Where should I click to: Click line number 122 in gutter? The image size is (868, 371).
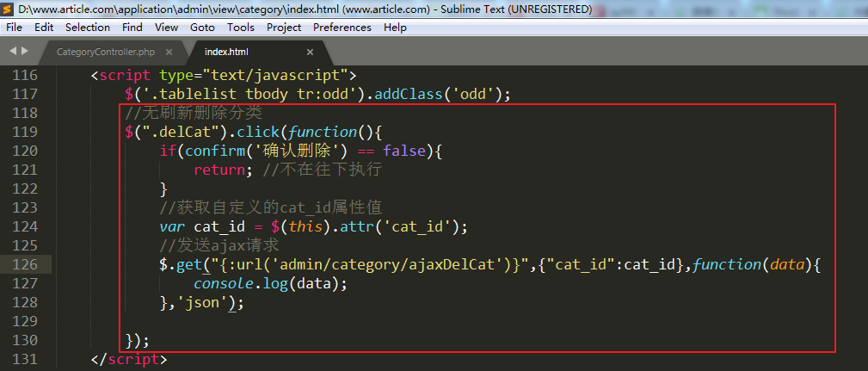[x=25, y=189]
